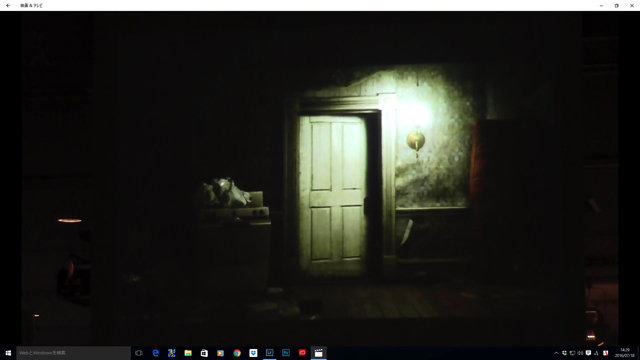640x360 pixels.
Task: Open the Dropbox taskbar icon
Action: [253, 353]
